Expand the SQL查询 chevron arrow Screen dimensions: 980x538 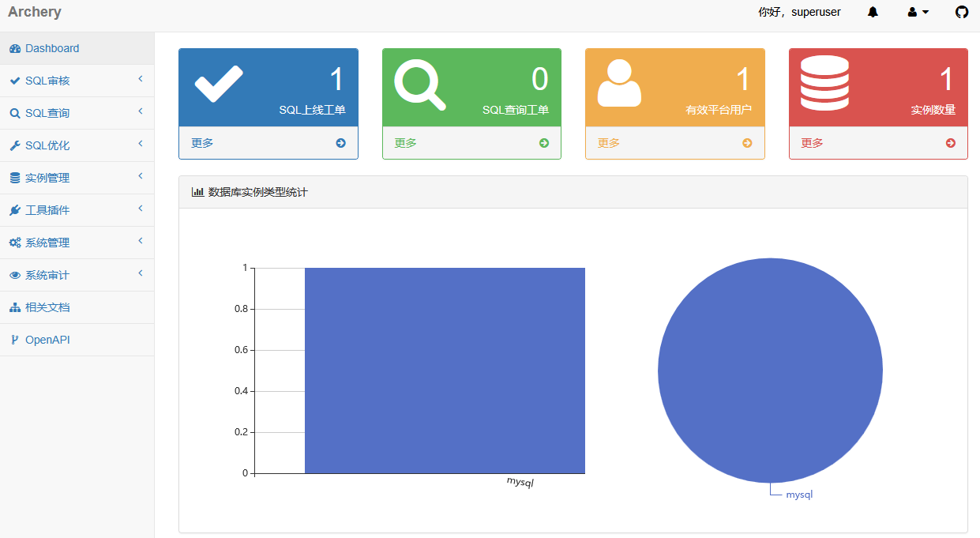141,111
